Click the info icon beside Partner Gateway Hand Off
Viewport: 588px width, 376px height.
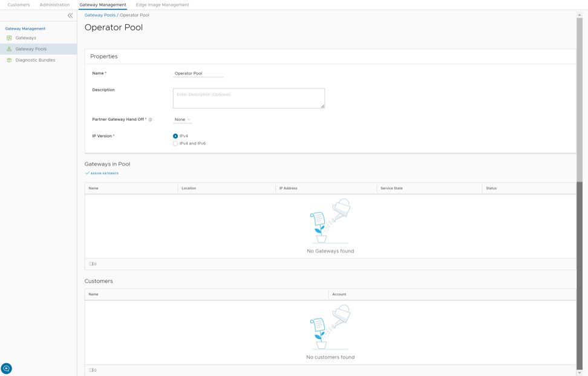(151, 120)
